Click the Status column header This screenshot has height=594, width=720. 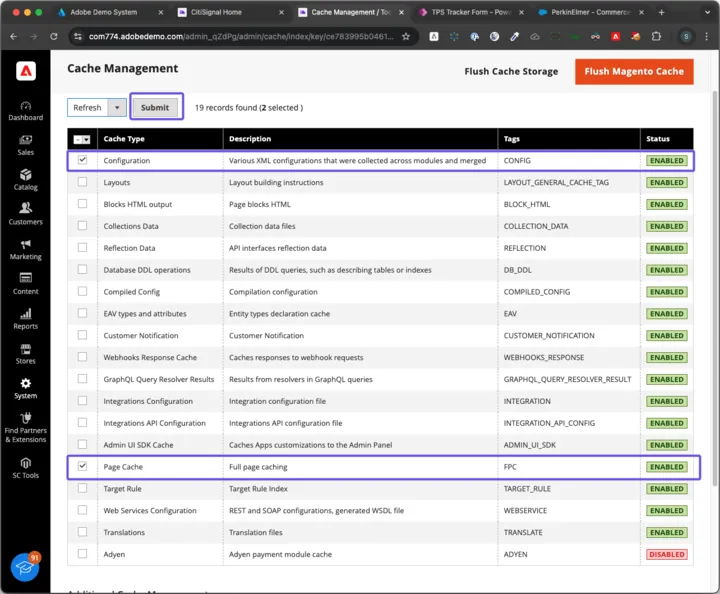(667, 139)
